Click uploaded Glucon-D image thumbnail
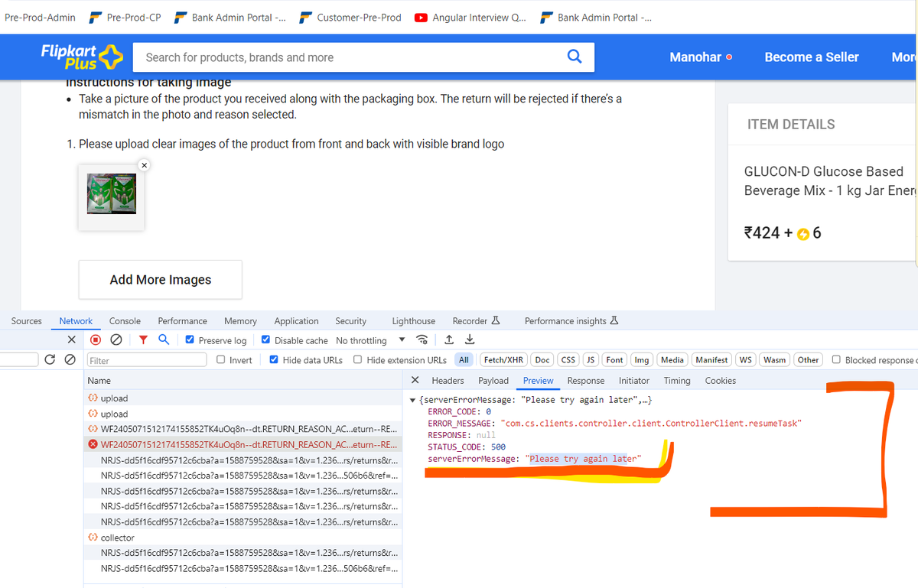The width and height of the screenshot is (918, 588). pyautogui.click(x=112, y=194)
